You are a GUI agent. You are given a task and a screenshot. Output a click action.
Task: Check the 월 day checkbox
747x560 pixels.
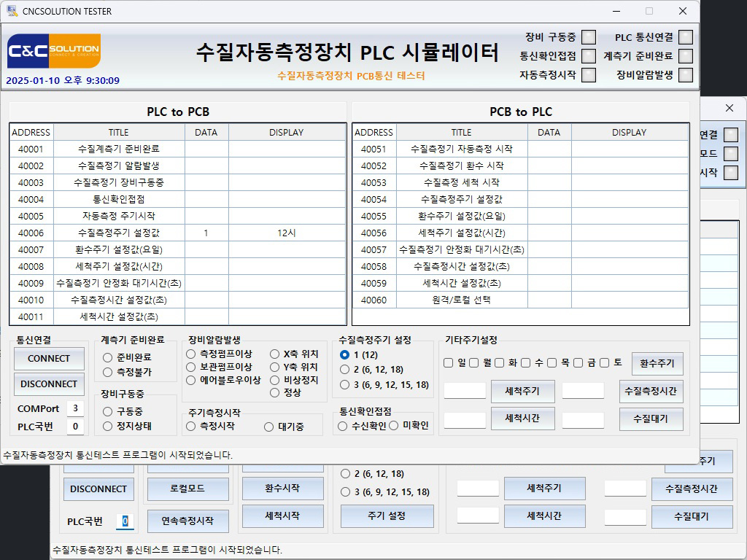pyautogui.click(x=474, y=362)
